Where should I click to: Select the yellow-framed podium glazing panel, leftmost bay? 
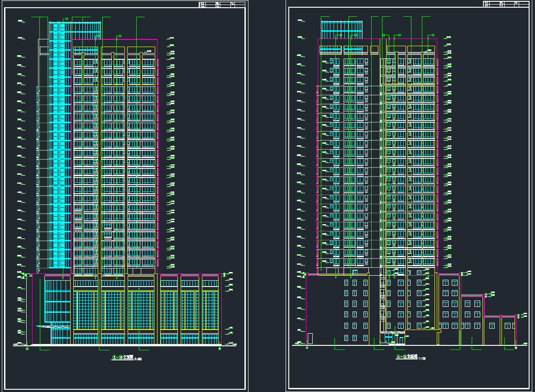click(x=86, y=310)
